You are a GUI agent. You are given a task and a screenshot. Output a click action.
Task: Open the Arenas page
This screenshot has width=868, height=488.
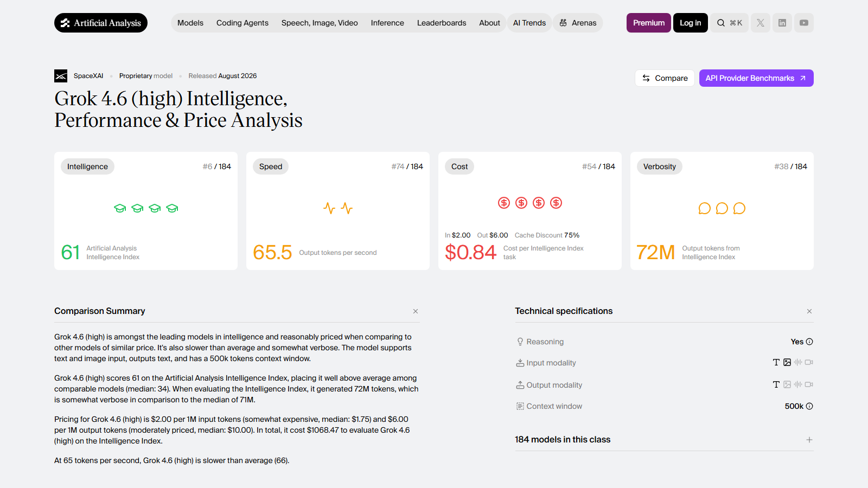[578, 23]
